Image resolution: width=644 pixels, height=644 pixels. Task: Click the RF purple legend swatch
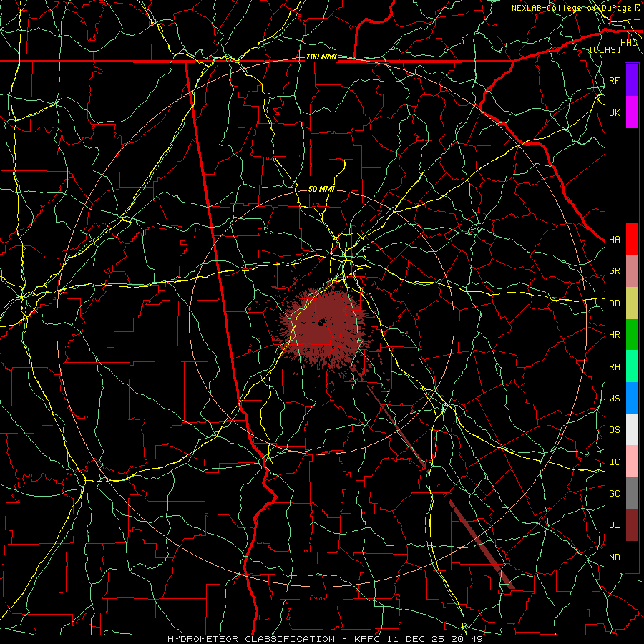tap(632, 80)
